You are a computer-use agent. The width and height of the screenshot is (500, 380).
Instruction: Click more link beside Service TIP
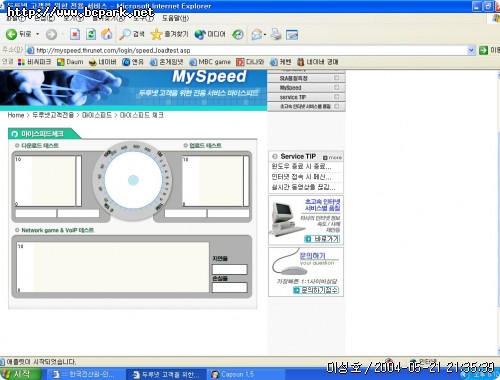tap(332, 157)
